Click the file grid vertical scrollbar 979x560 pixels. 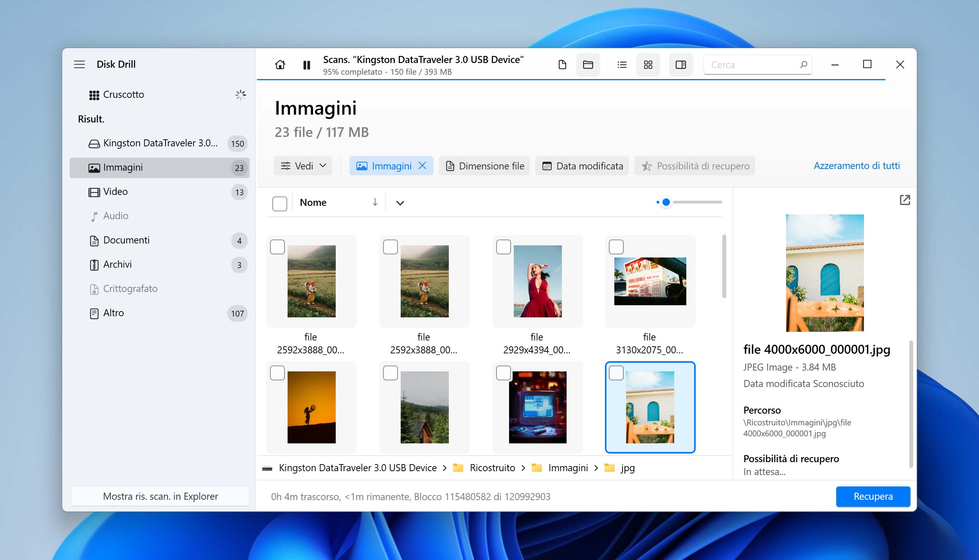pos(724,266)
